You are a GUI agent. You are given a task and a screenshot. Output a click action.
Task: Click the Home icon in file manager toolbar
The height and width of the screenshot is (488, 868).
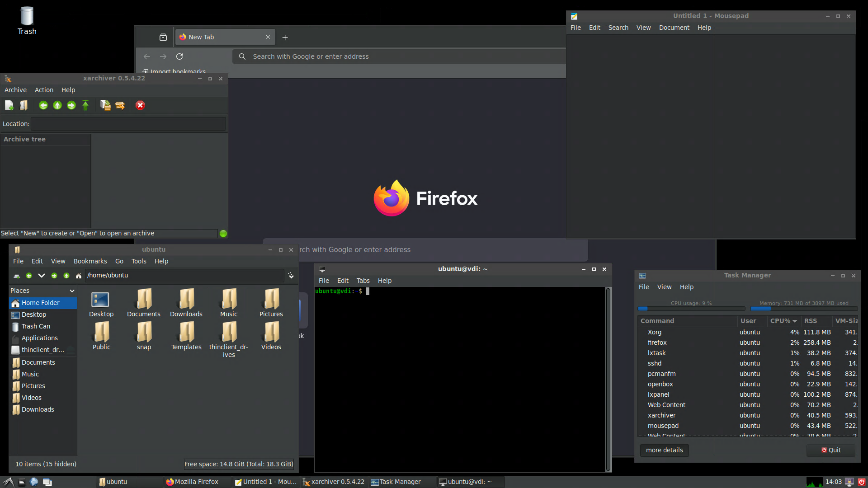79,276
